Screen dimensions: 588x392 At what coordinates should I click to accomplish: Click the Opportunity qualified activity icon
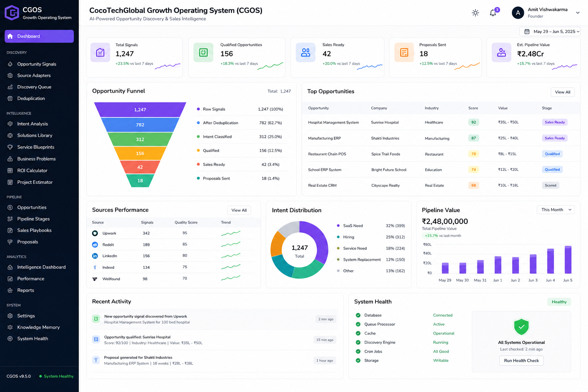coord(96,340)
